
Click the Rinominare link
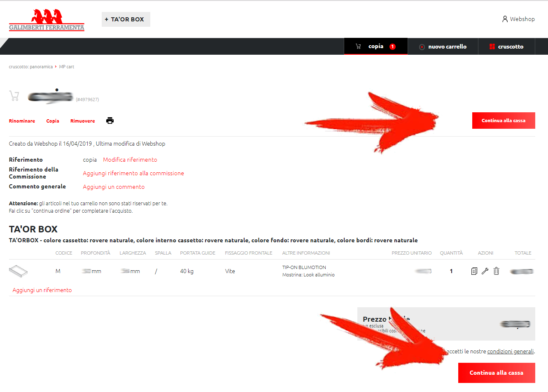22,121
